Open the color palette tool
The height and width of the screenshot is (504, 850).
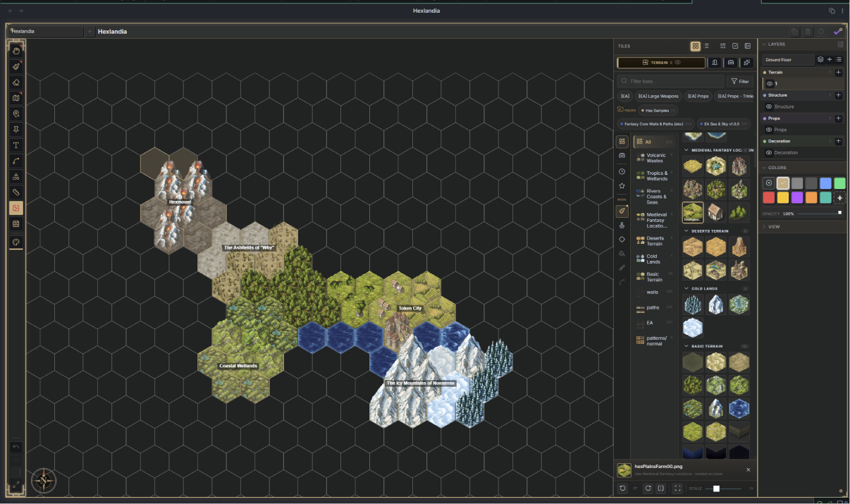[x=16, y=242]
